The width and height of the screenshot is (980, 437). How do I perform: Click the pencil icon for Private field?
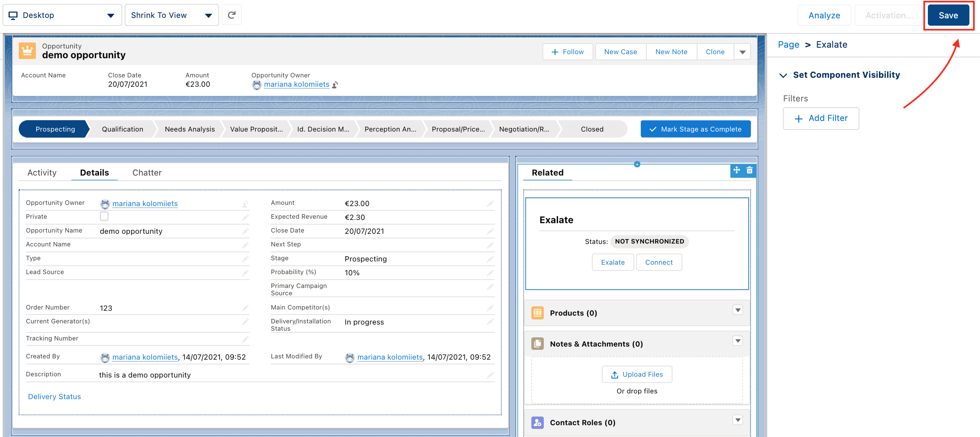point(245,217)
